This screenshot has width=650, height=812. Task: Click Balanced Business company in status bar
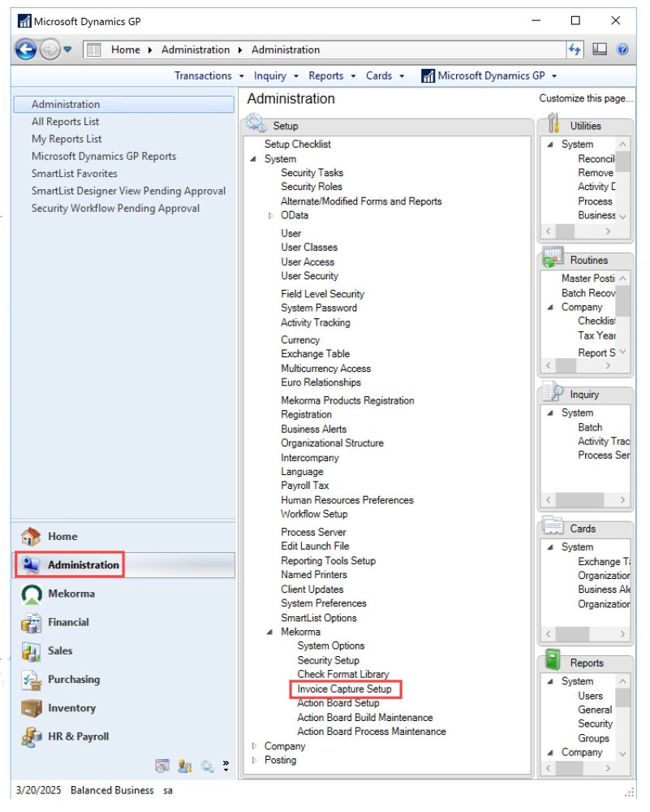click(112, 790)
